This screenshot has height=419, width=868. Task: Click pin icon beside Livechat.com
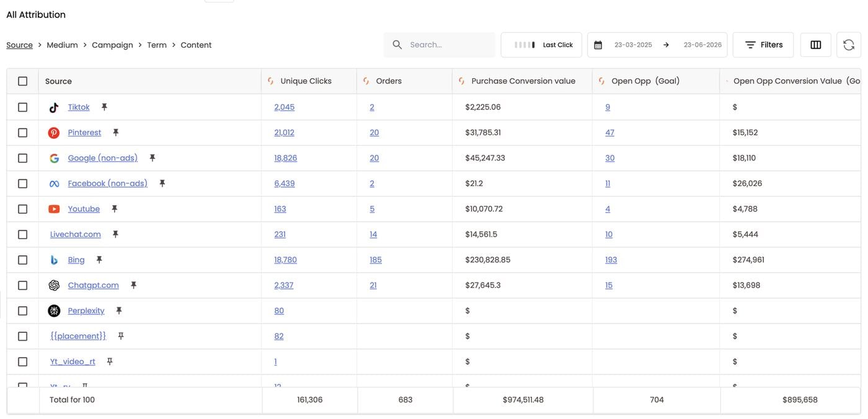pyautogui.click(x=115, y=234)
